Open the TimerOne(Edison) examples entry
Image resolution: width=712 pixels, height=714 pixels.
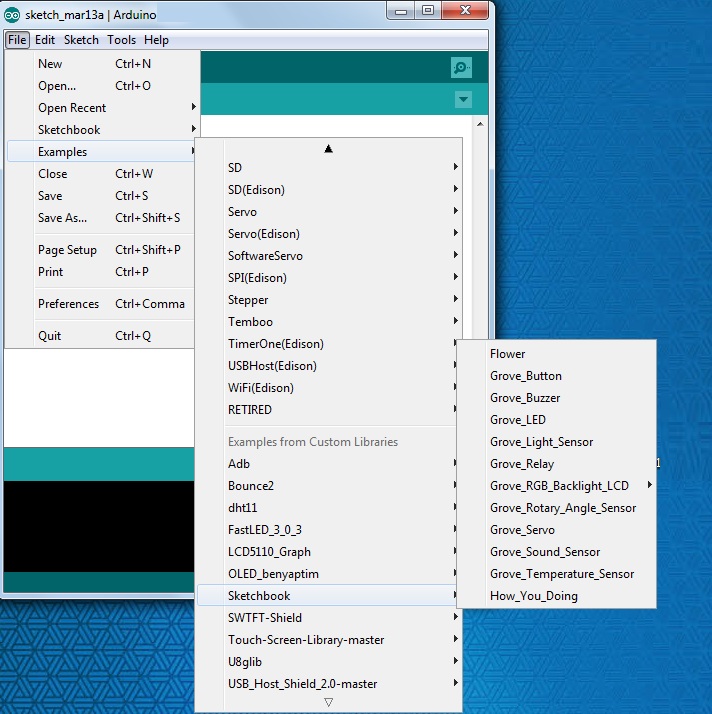327,344
